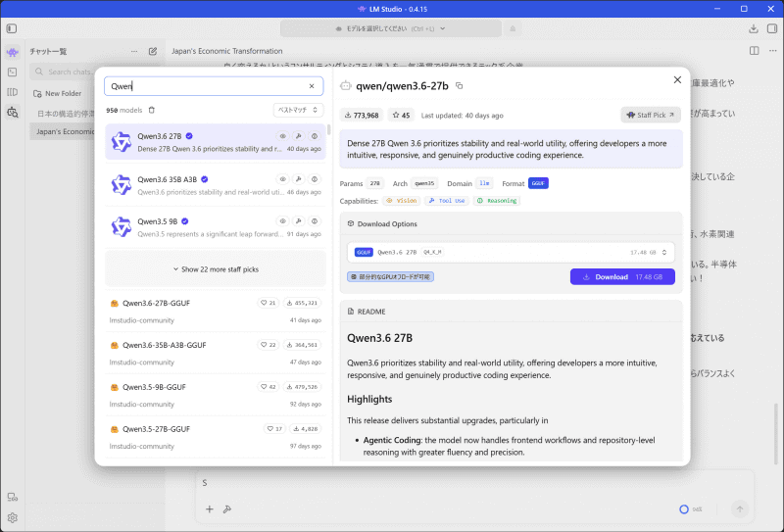Open the downloads icon in the top bar
This screenshot has height=532, width=784.
[x=753, y=28]
